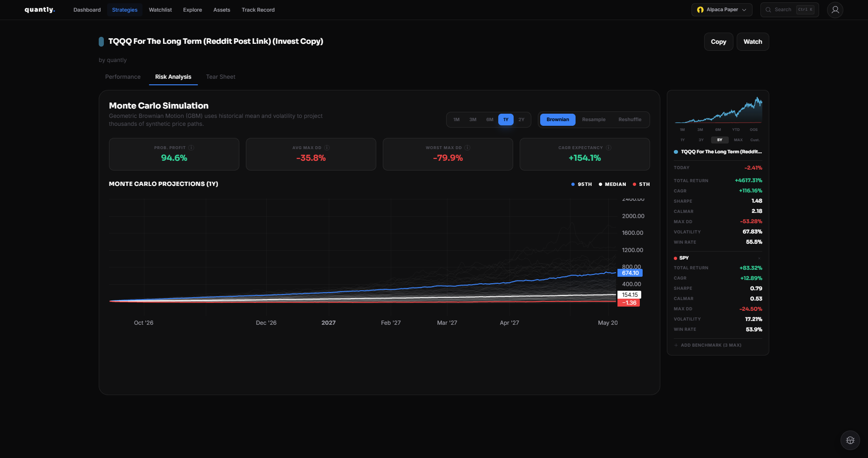
Task: Click the strategy color marker beside title
Action: tap(101, 41)
